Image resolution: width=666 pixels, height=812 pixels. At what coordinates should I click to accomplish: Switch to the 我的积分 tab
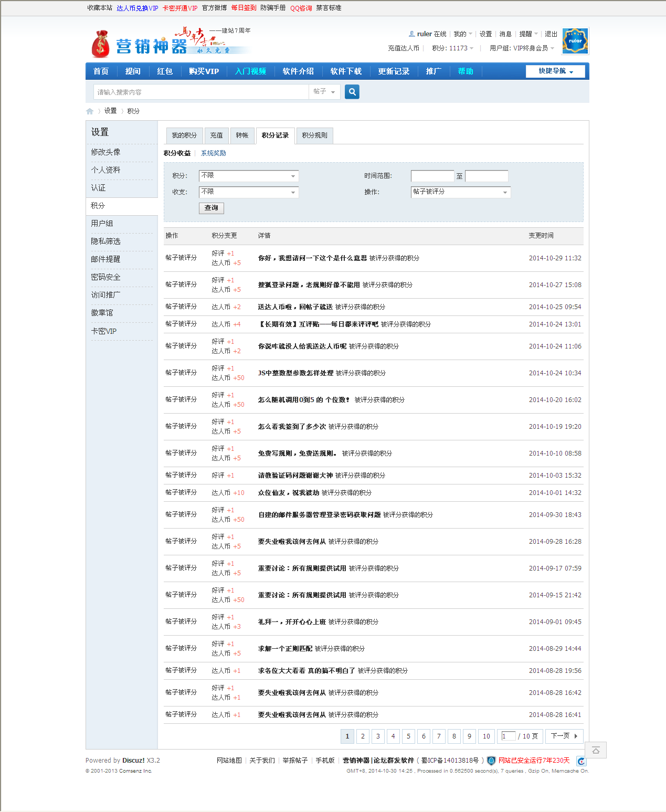184,135
